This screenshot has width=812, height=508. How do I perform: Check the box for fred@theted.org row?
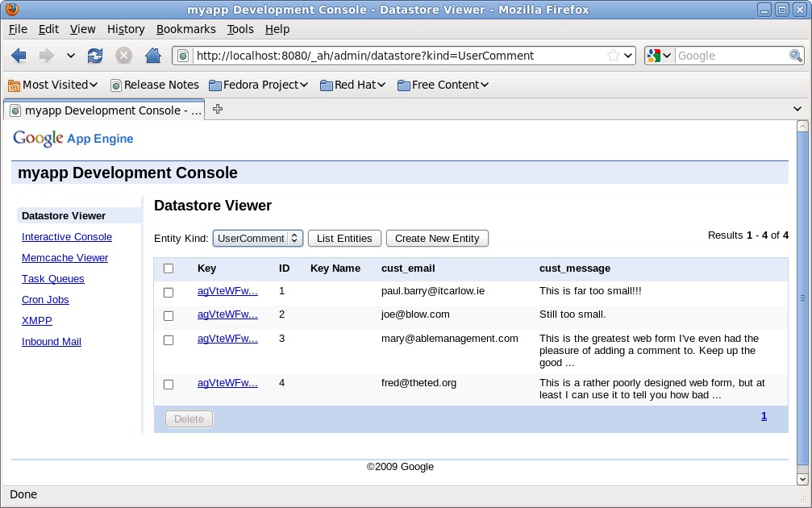pyautogui.click(x=169, y=385)
